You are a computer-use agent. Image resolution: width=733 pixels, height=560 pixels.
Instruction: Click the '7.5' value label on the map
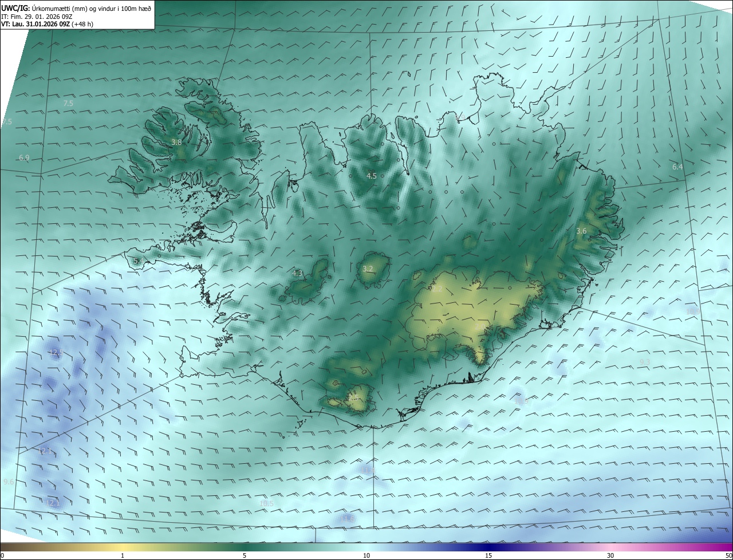(68, 104)
